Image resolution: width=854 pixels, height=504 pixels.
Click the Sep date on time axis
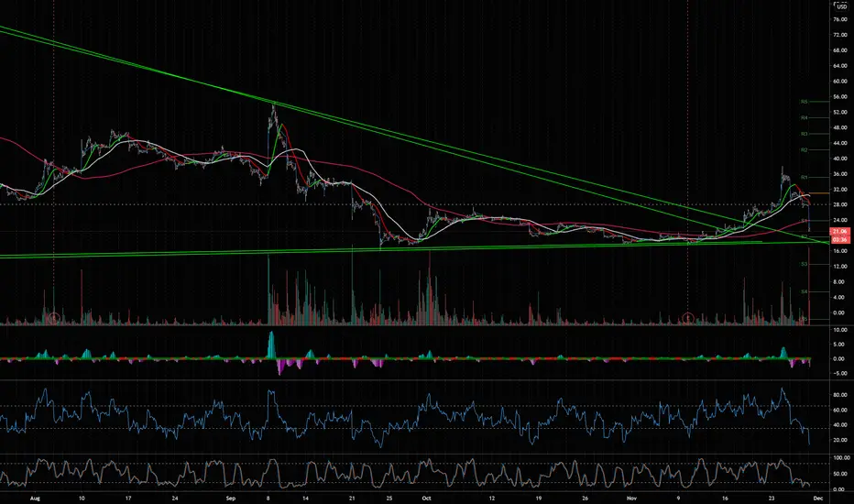[230, 499]
